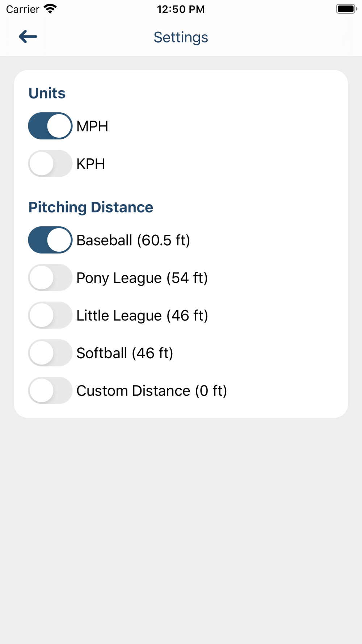Viewport: 362px width, 644px height.
Task: Enable the Pony League (54 ft) switch
Action: click(x=50, y=278)
